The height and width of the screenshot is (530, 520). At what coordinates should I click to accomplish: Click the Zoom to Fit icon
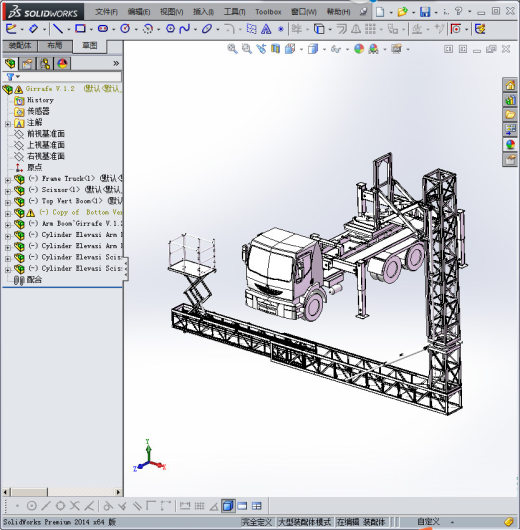click(x=232, y=49)
